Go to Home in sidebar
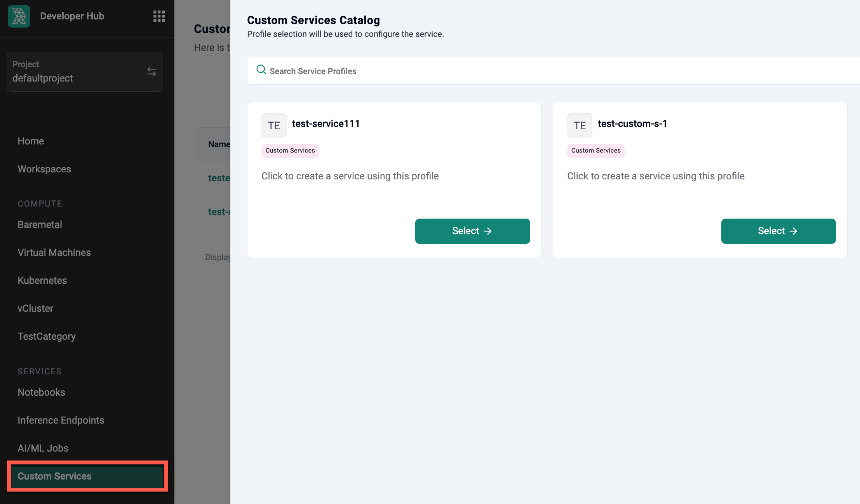The height and width of the screenshot is (504, 860). 31,141
